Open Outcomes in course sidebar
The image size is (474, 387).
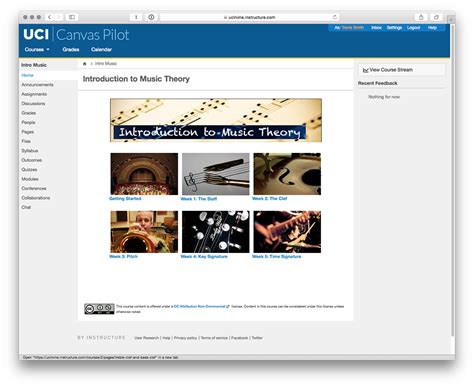coord(32,160)
